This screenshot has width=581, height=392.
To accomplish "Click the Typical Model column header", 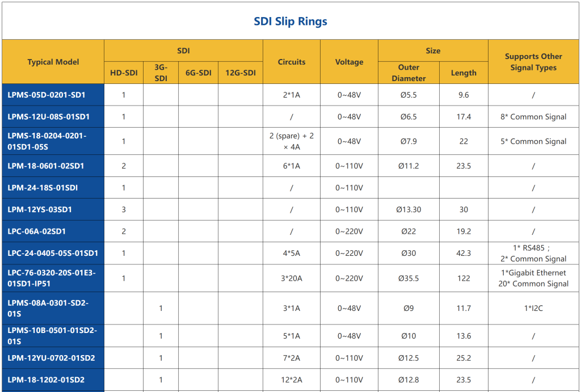I will click(x=53, y=62).
